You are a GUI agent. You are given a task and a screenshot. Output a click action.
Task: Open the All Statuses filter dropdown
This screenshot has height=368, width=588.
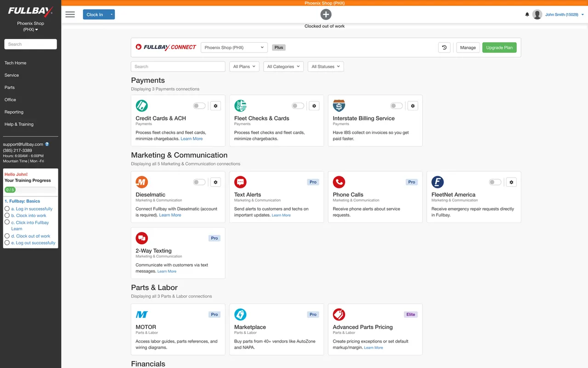pos(326,67)
